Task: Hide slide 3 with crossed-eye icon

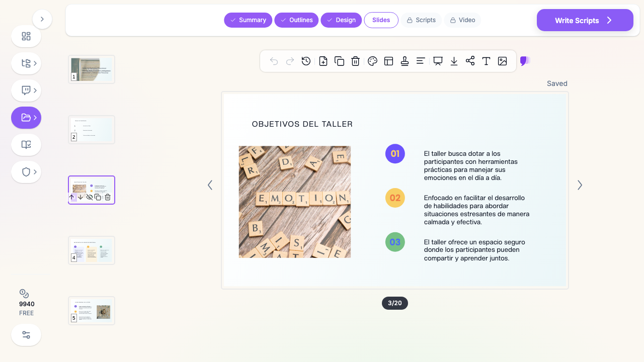Action: 90,197
